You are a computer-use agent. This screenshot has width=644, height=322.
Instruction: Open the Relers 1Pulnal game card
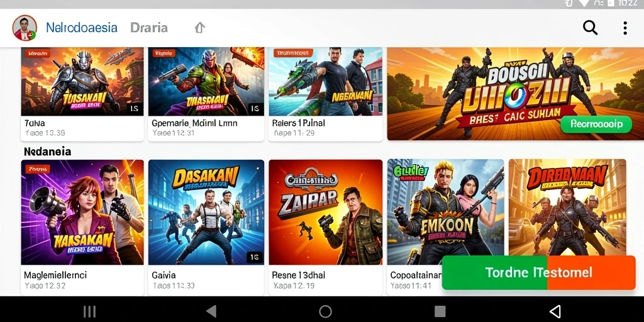pyautogui.click(x=325, y=94)
